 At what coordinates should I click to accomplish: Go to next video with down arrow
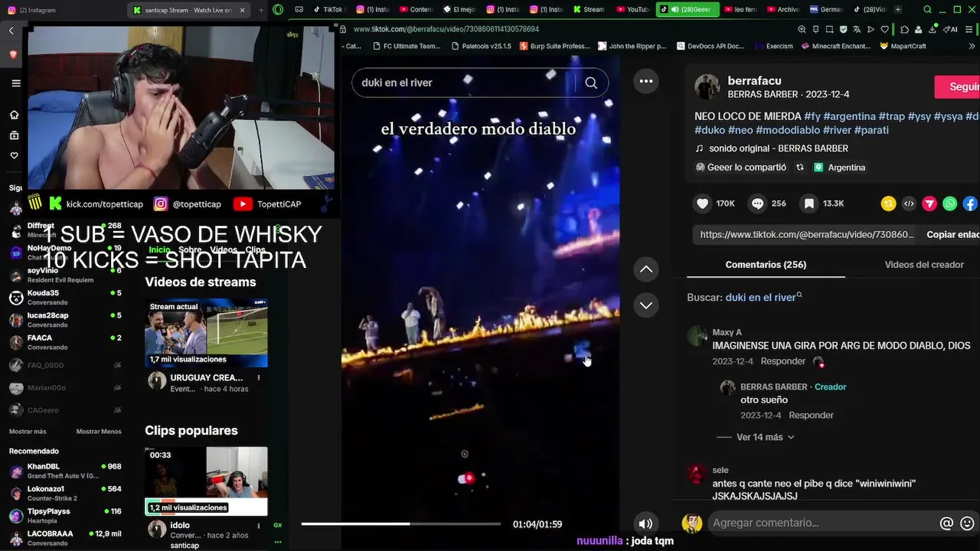646,305
